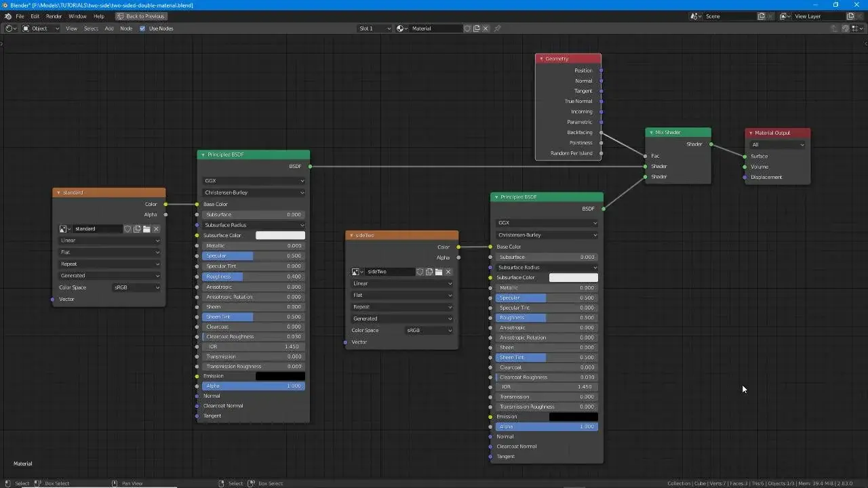The width and height of the screenshot is (868, 488).
Task: Click fake user shield on standard image
Action: point(127,229)
